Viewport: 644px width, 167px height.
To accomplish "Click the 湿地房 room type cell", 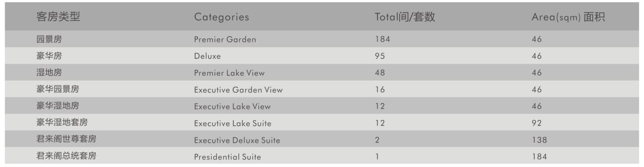I will [49, 72].
